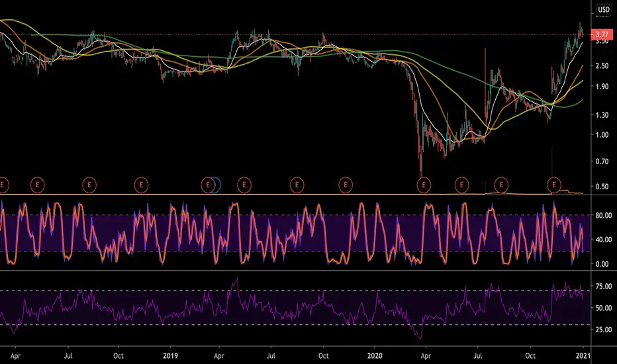Click the 50.00 RSI scale label

(x=604, y=308)
